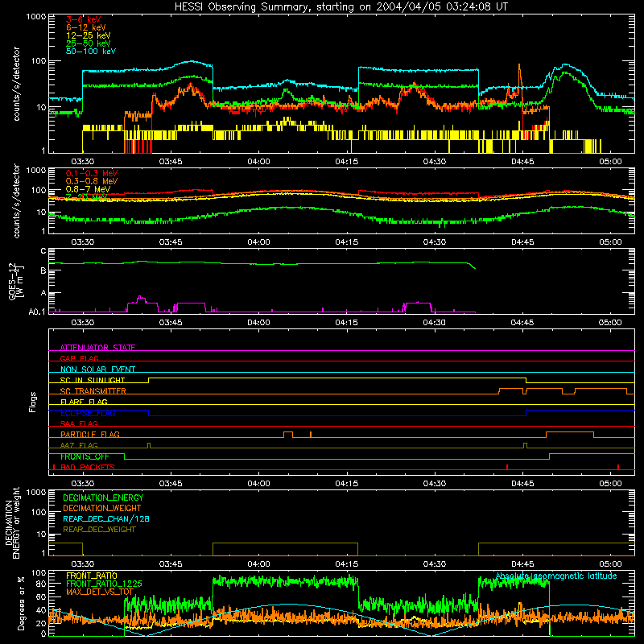Click the C tick on GOES axis

[x=43, y=251]
